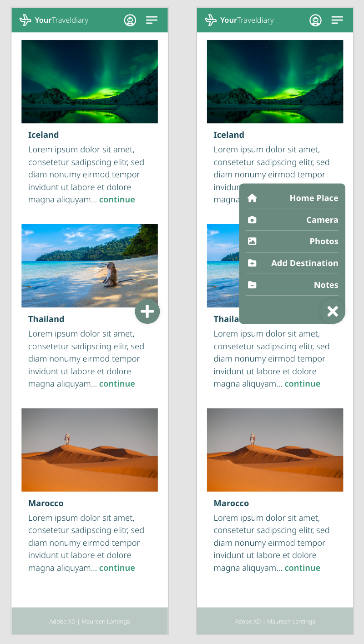Click the camera icon in the popup menu
The image size is (364, 644).
[252, 220]
